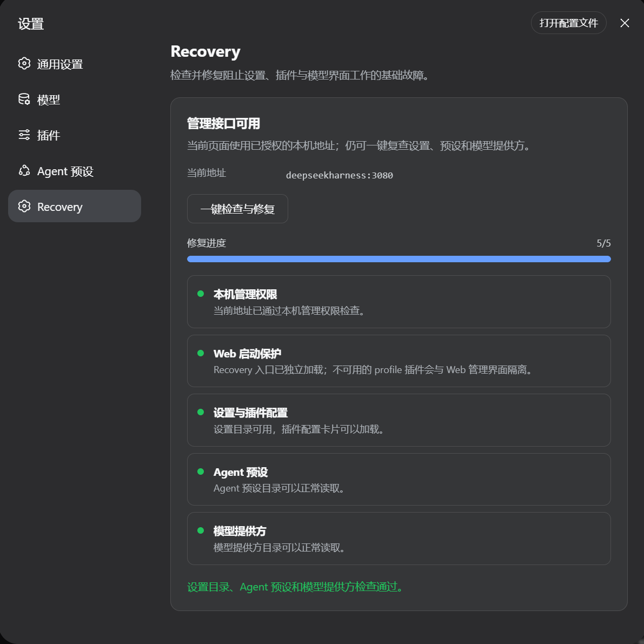Click the database icon beside 模型
This screenshot has height=644, width=644.
pos(24,99)
